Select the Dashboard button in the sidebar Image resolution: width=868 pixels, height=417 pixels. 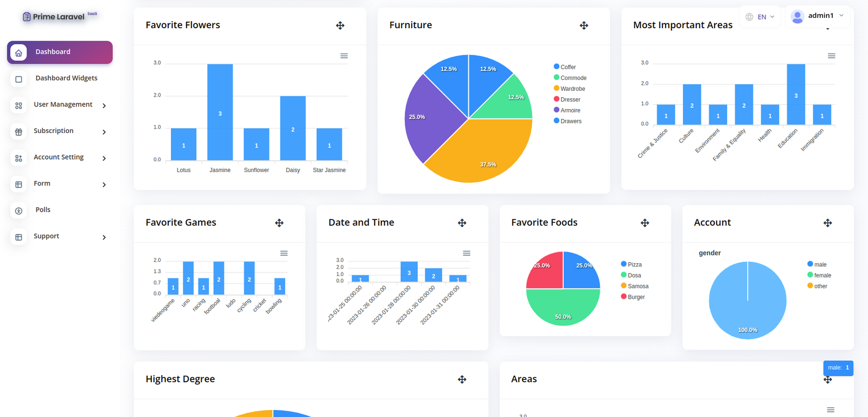pyautogui.click(x=60, y=52)
